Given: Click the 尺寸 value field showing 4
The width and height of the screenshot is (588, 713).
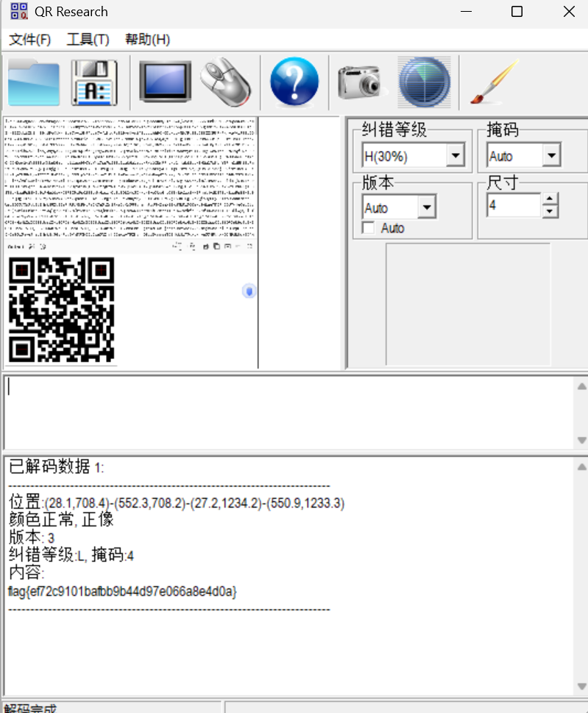Looking at the screenshot, I should pos(514,205).
